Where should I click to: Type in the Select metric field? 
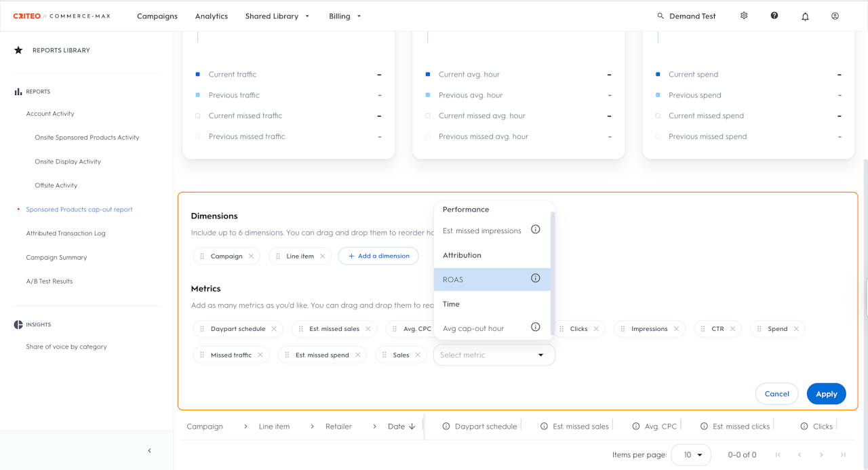click(x=485, y=355)
